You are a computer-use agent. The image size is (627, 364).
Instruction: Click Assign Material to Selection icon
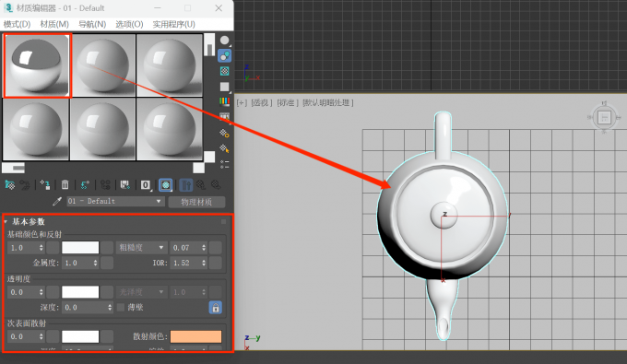[45, 185]
